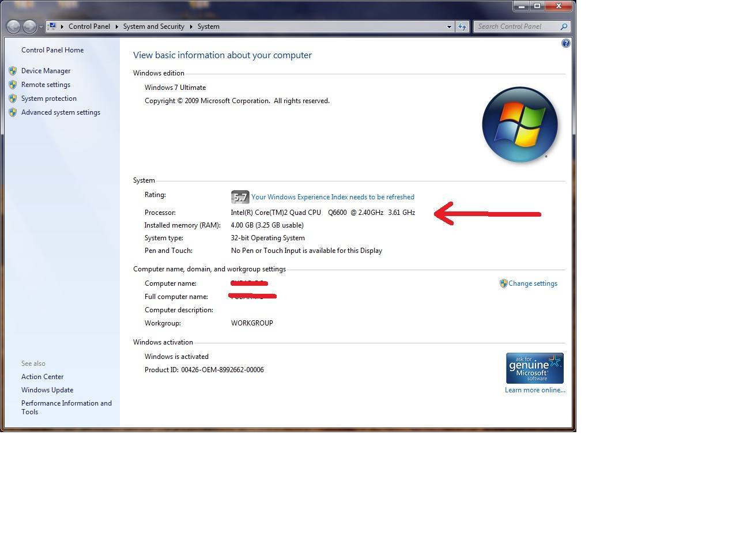Screen dimensions: 747x560
Task: Click the shield icon beside Change settings
Action: coord(503,283)
